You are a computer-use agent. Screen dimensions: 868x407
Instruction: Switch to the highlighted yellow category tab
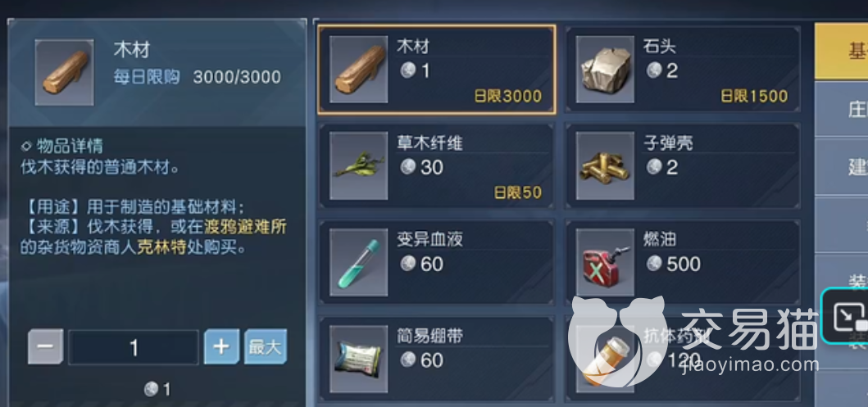[x=842, y=51]
